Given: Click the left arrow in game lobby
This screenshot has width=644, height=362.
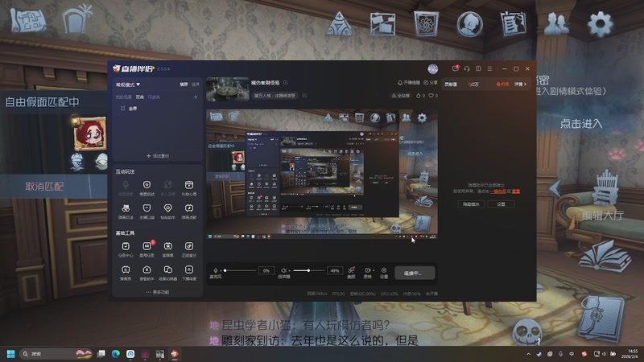Looking at the screenshot, I should coord(555,189).
